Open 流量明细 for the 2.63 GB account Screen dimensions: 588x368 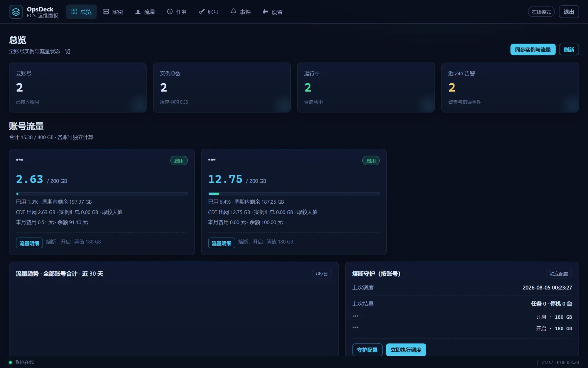[x=29, y=243]
